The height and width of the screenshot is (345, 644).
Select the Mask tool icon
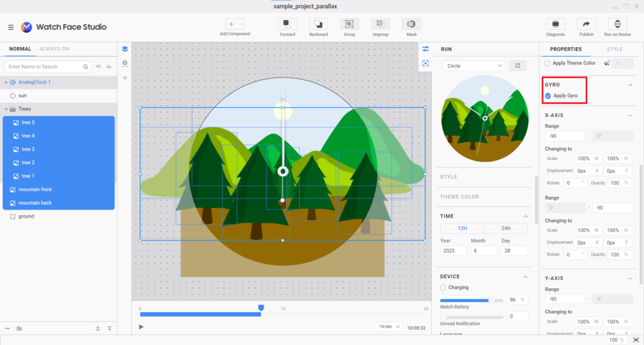click(x=411, y=24)
